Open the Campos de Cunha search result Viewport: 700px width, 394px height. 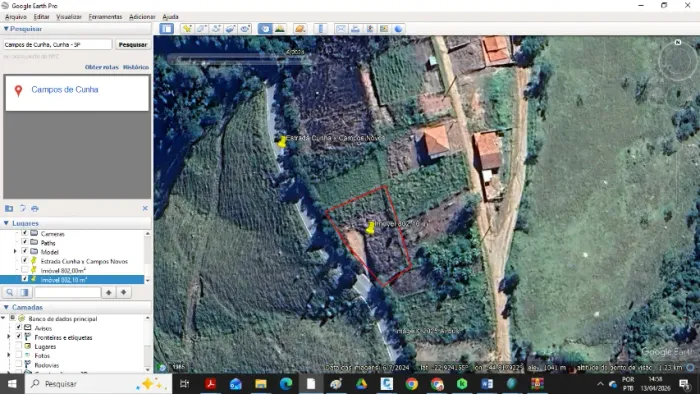point(65,89)
